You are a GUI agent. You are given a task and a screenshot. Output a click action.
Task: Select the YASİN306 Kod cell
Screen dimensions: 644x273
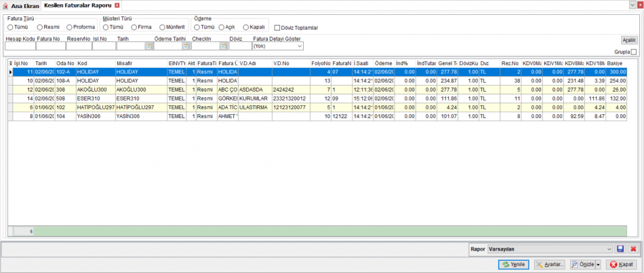click(96, 116)
